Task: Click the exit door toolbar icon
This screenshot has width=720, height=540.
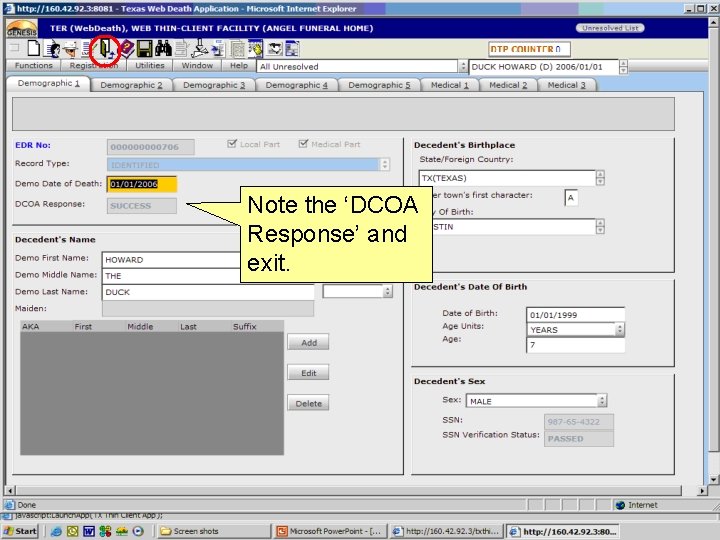Action: point(106,49)
